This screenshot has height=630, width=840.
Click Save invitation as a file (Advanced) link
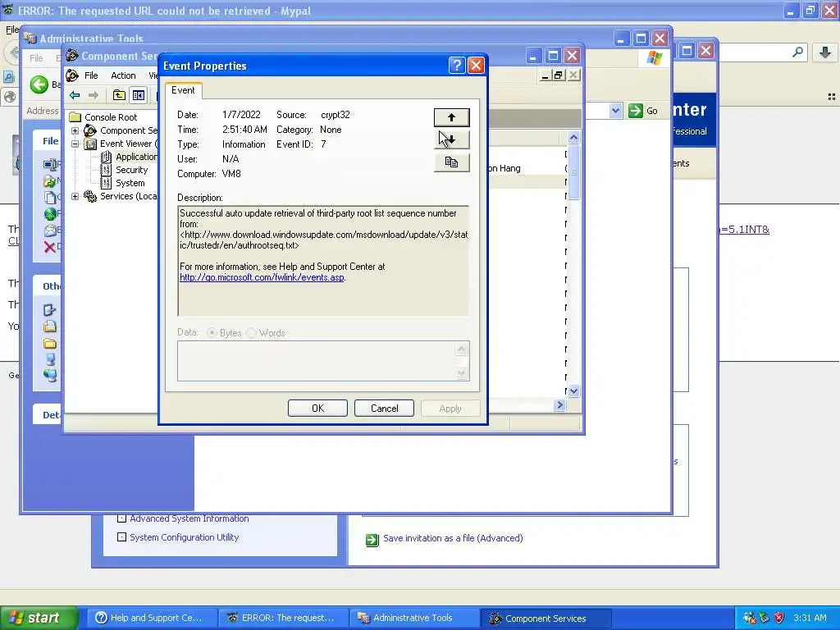coord(453,538)
